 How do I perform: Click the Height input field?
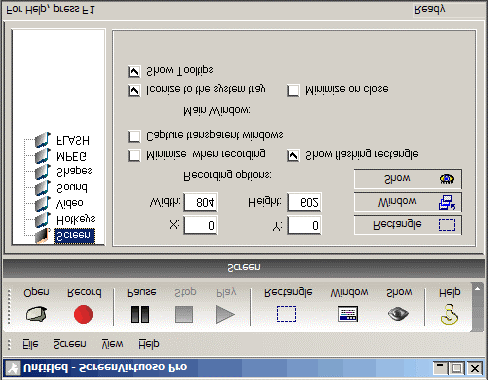[304, 202]
